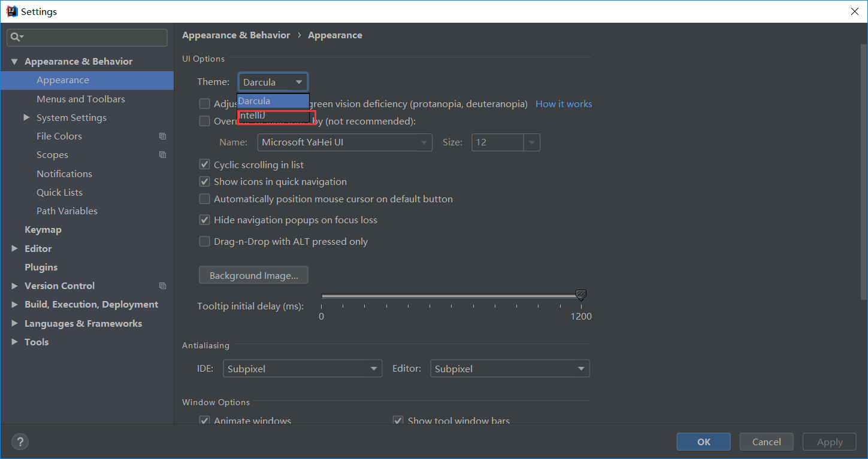This screenshot has height=459, width=868.
Task: Click project-level icon beside Version Control
Action: 162,286
